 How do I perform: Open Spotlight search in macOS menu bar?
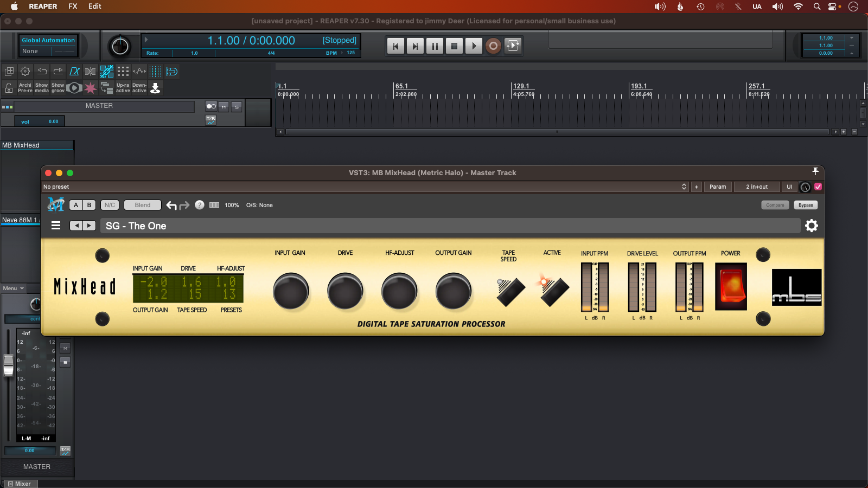pyautogui.click(x=817, y=7)
